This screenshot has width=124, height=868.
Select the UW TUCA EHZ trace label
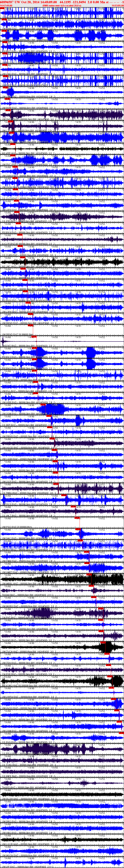(x=29, y=651)
